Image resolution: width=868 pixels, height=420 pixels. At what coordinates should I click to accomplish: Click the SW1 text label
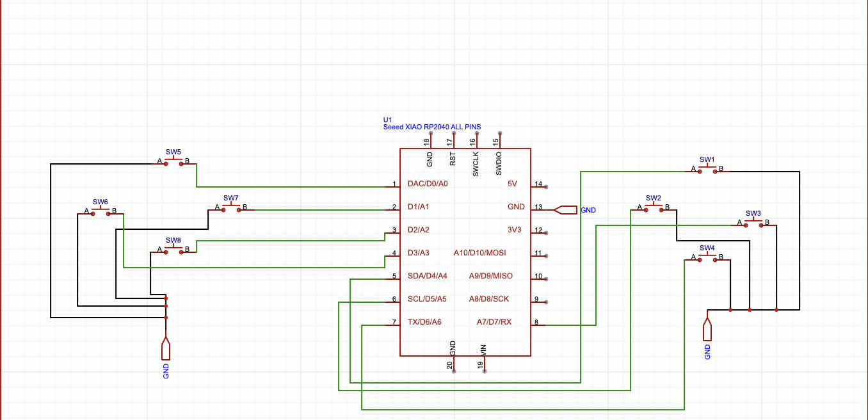click(x=707, y=159)
